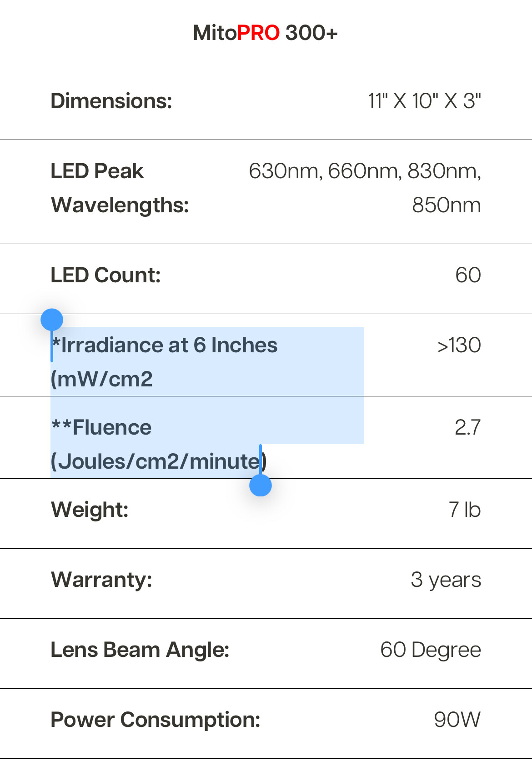This screenshot has width=532, height=761.
Task: Tap the Power Consumption 90W value
Action: pos(457,720)
